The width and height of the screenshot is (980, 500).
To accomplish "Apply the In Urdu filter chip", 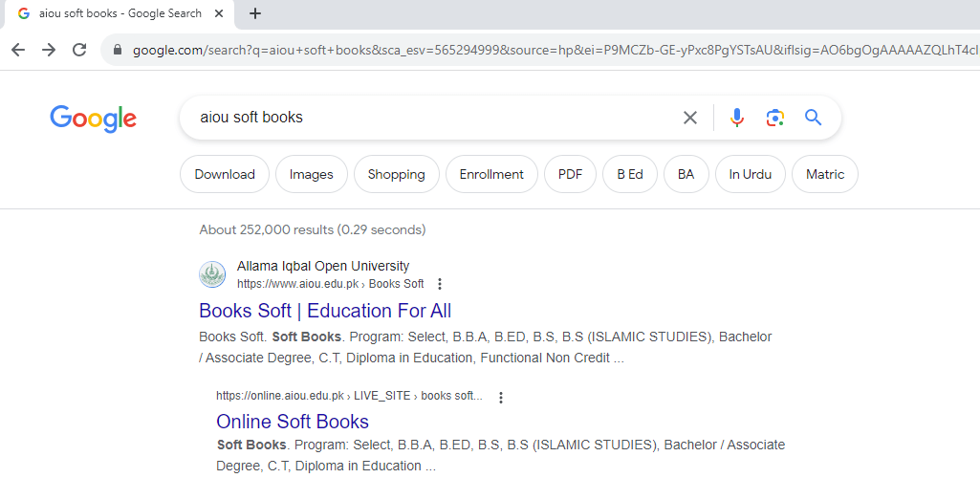I will [750, 174].
